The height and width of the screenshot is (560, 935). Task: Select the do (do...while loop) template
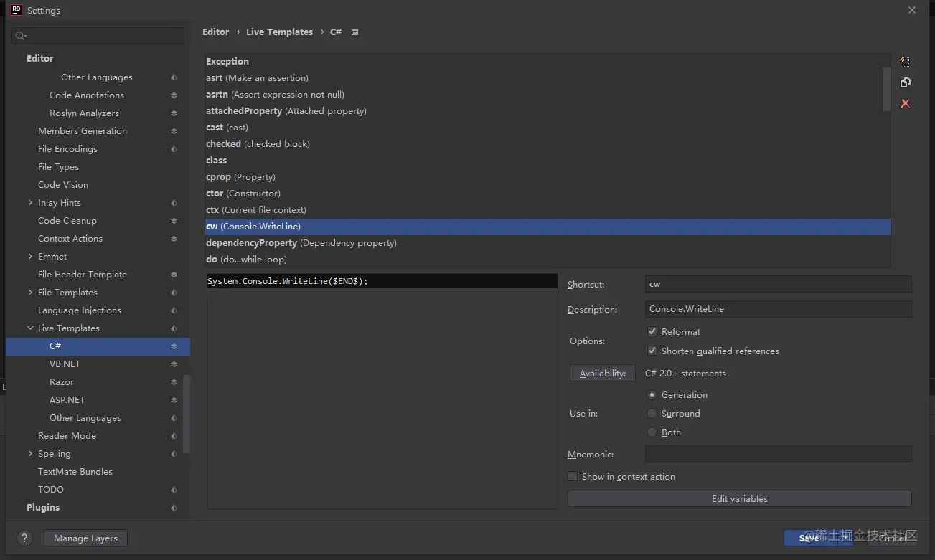coord(548,260)
